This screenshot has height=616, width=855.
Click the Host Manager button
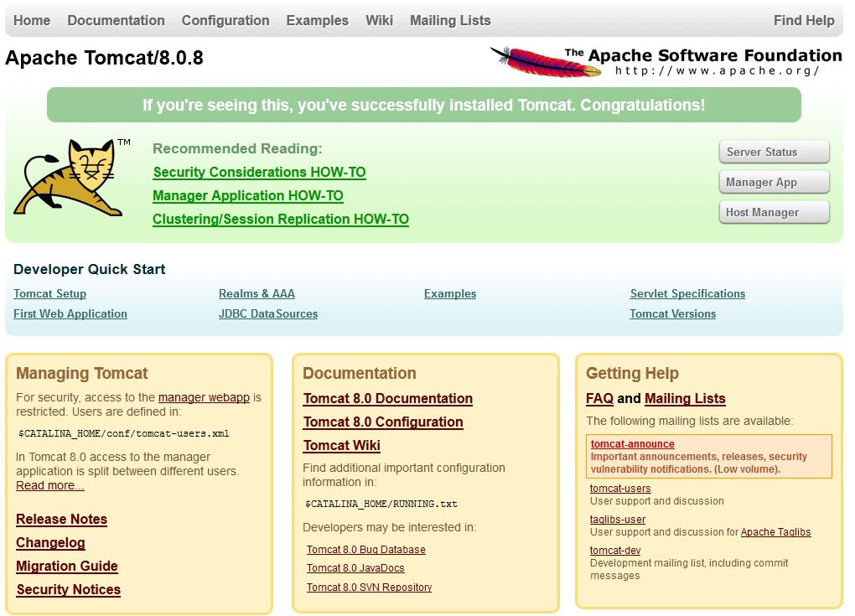[x=775, y=212]
